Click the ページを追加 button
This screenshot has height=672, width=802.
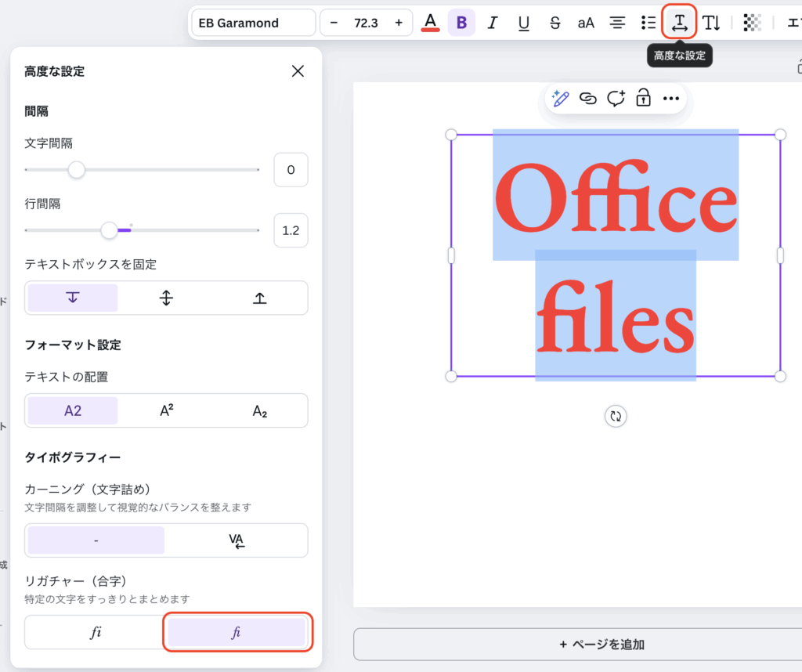[601, 645]
